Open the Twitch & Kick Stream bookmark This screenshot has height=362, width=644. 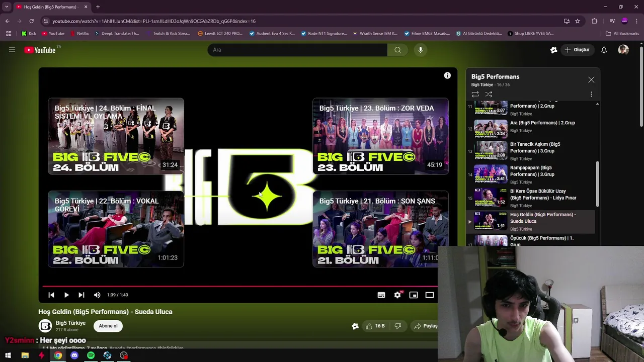(168, 34)
